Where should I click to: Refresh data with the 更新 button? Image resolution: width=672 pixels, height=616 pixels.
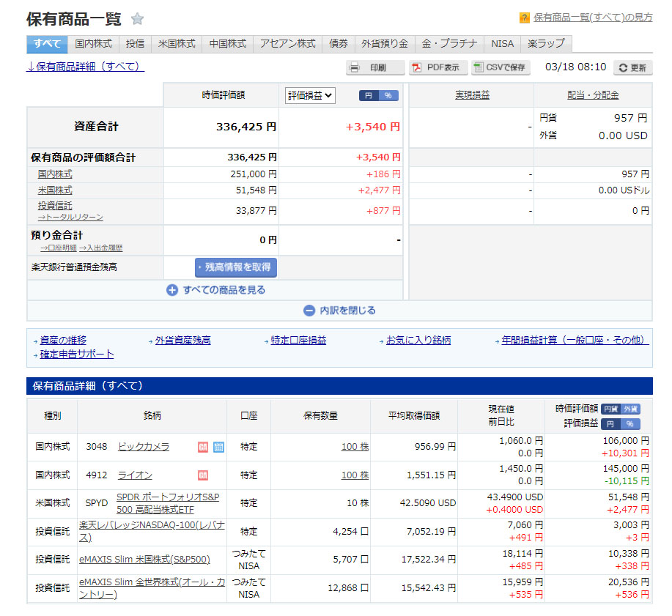(x=632, y=67)
